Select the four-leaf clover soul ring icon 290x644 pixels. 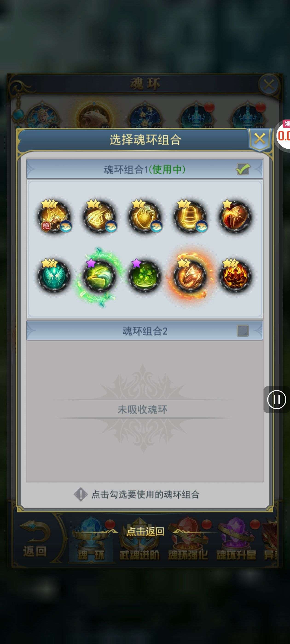[x=145, y=276]
